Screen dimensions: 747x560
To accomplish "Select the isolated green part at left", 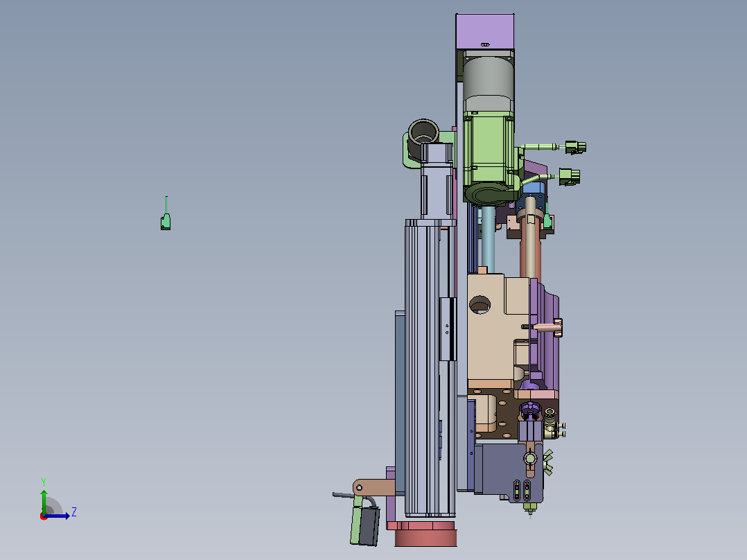I will point(166,221).
